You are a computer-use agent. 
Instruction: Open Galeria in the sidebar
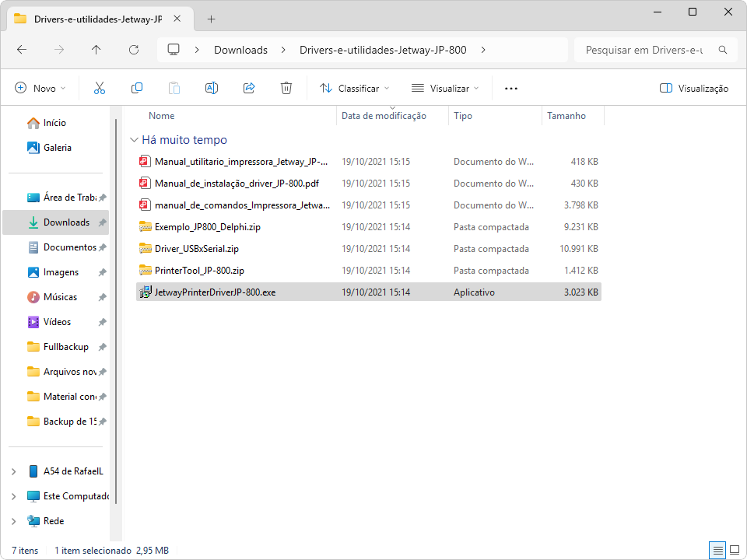tap(58, 148)
